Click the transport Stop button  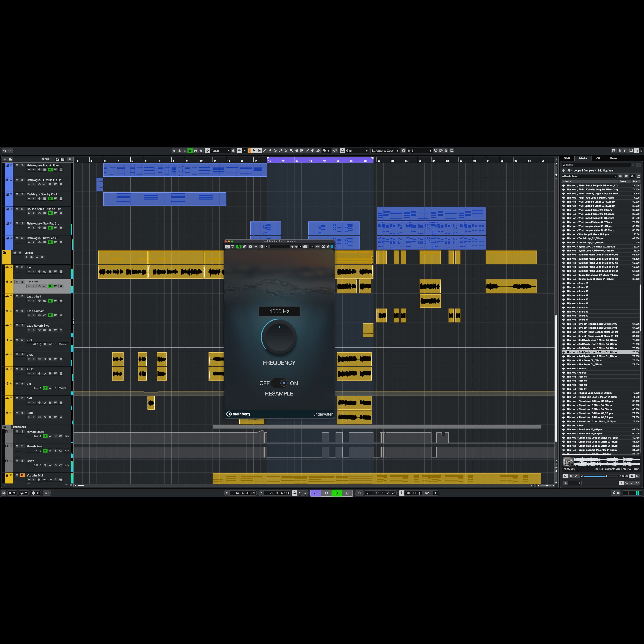tap(326, 493)
